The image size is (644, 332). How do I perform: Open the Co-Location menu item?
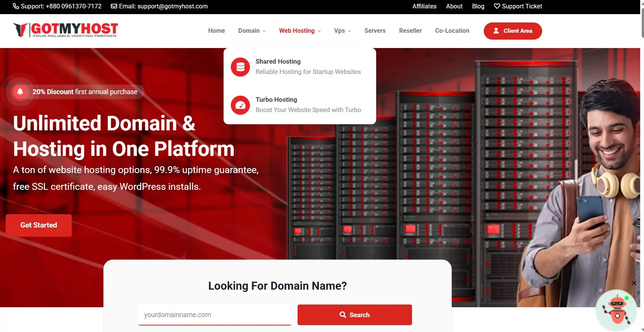[452, 31]
